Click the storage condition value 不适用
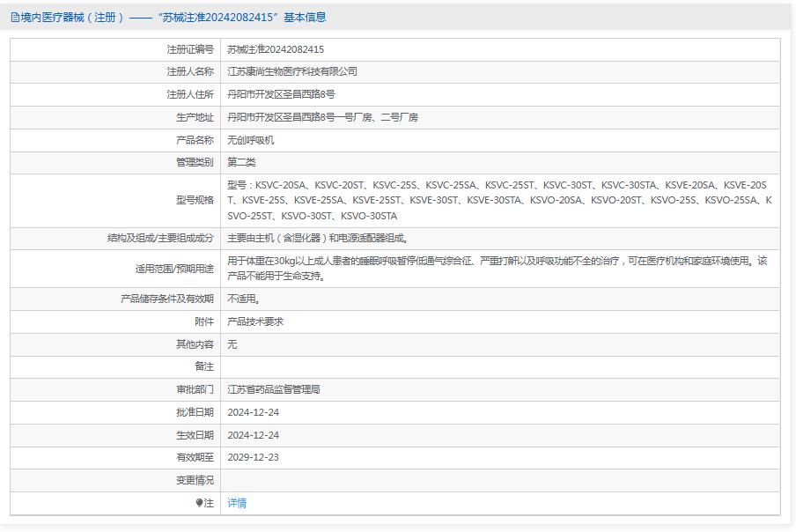Screen dimensions: 796x532 pos(244,299)
